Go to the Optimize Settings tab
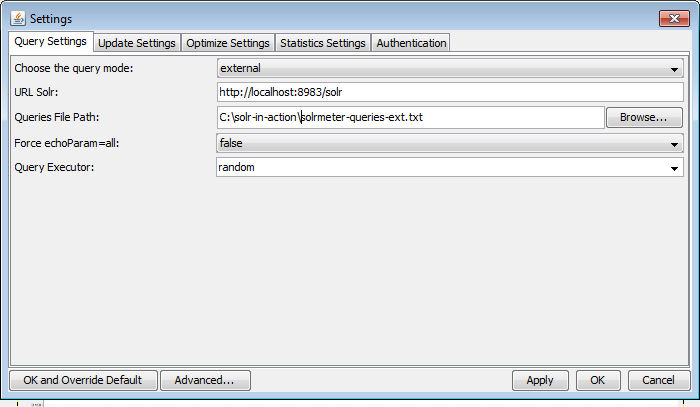The image size is (700, 407). tap(228, 43)
